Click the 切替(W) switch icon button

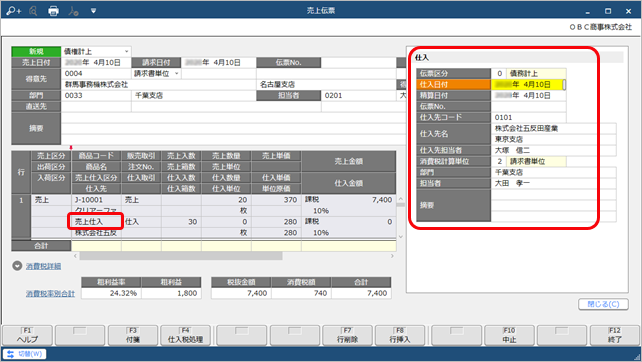click(x=25, y=354)
